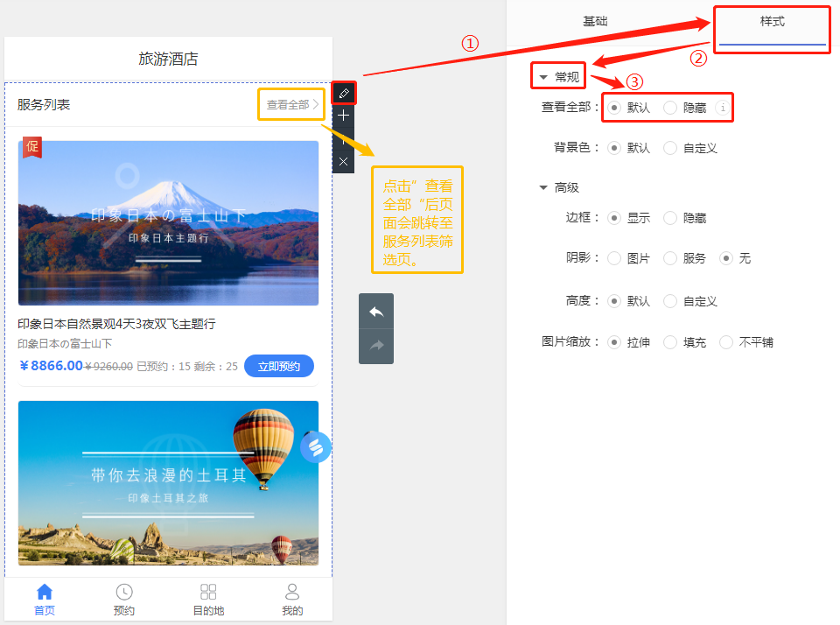Collapse the 高级 section

click(544, 186)
